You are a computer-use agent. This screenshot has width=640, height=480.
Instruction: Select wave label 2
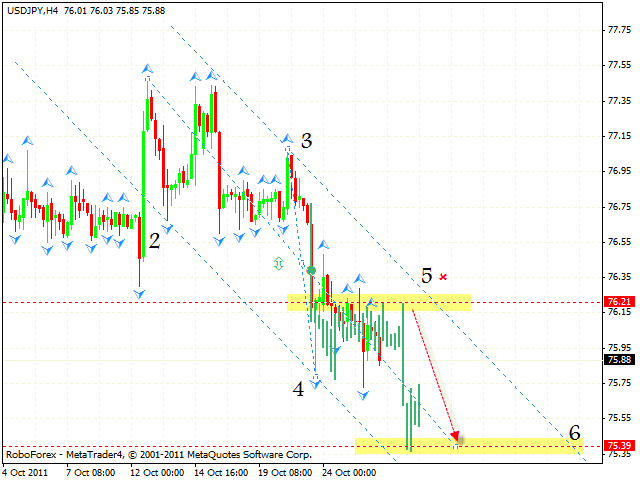pyautogui.click(x=154, y=241)
